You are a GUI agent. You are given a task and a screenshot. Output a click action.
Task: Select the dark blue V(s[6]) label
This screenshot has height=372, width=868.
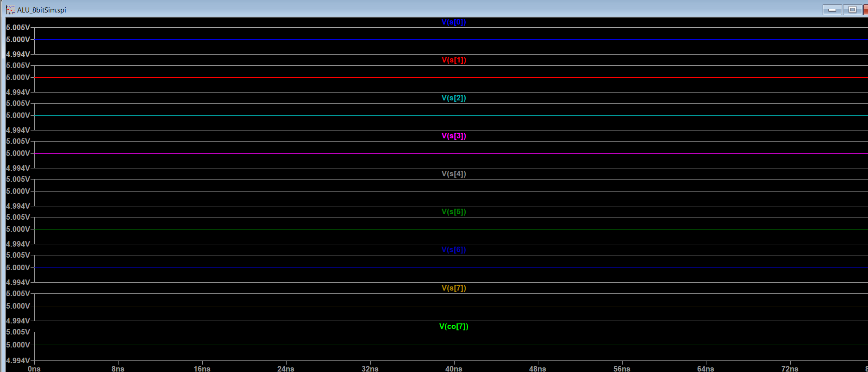point(454,250)
